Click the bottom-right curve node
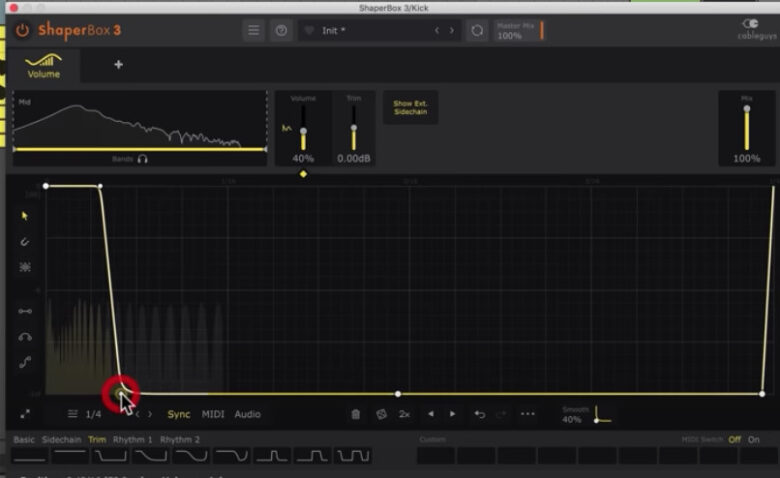This screenshot has width=780, height=478. click(762, 394)
